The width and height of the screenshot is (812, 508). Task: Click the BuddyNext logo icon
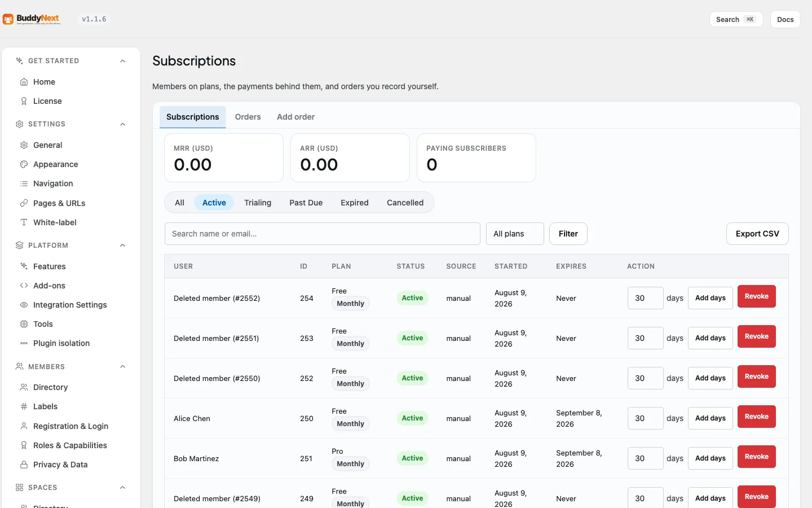[8, 19]
